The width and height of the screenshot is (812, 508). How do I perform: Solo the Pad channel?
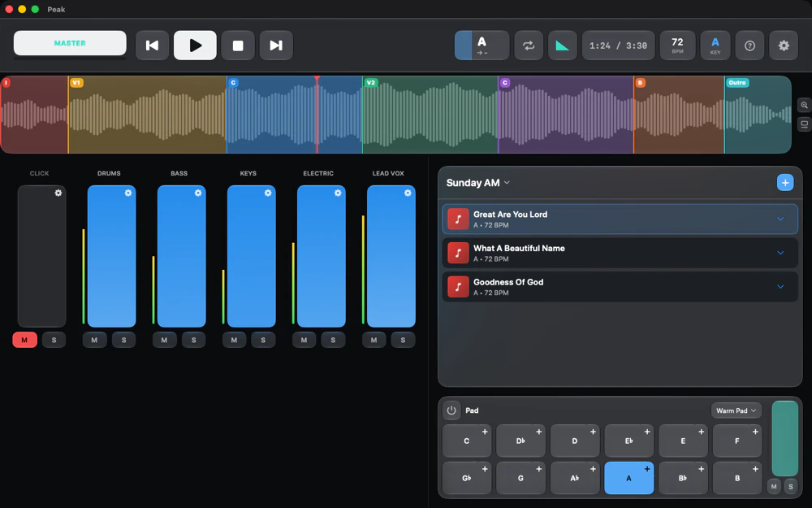[x=791, y=486]
